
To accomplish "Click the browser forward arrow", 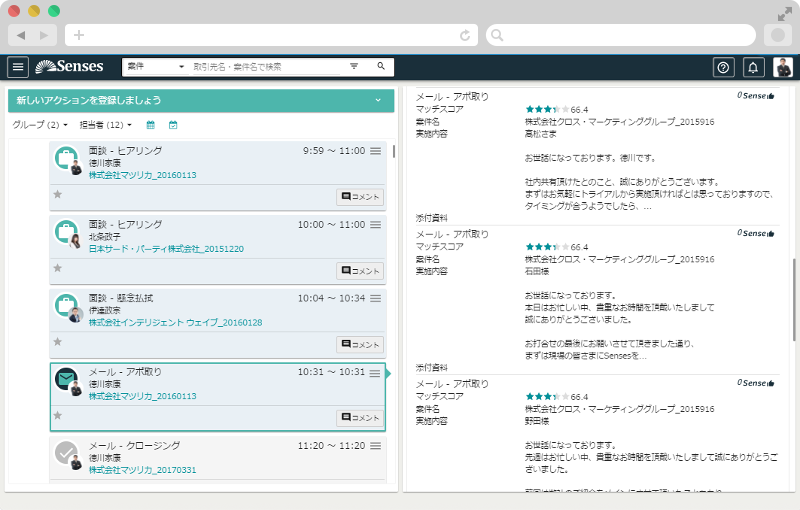I will pyautogui.click(x=44, y=35).
